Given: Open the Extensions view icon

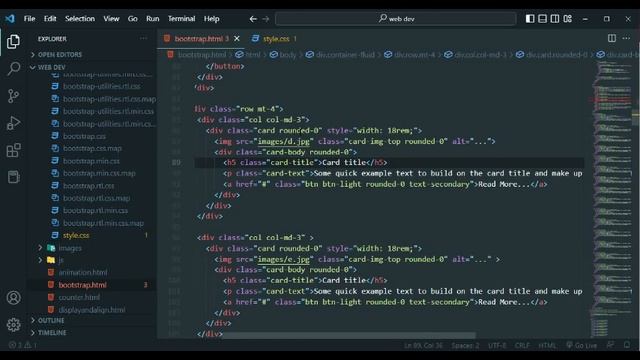Looking at the screenshot, I should [13, 150].
